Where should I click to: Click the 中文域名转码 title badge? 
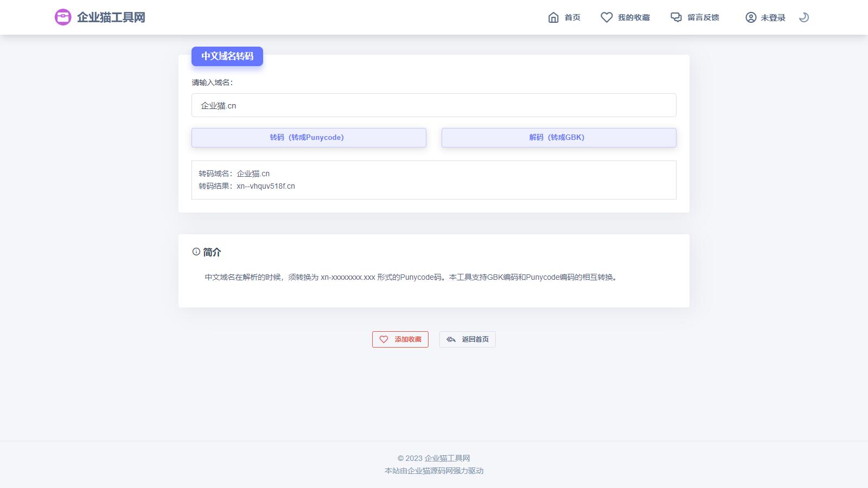tap(227, 56)
